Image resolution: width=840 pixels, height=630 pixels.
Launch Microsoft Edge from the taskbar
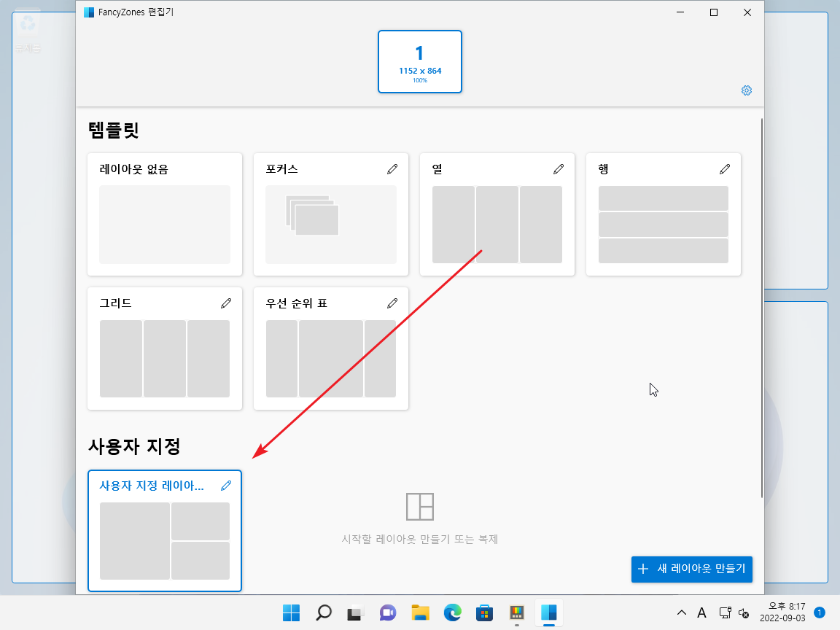[452, 612]
